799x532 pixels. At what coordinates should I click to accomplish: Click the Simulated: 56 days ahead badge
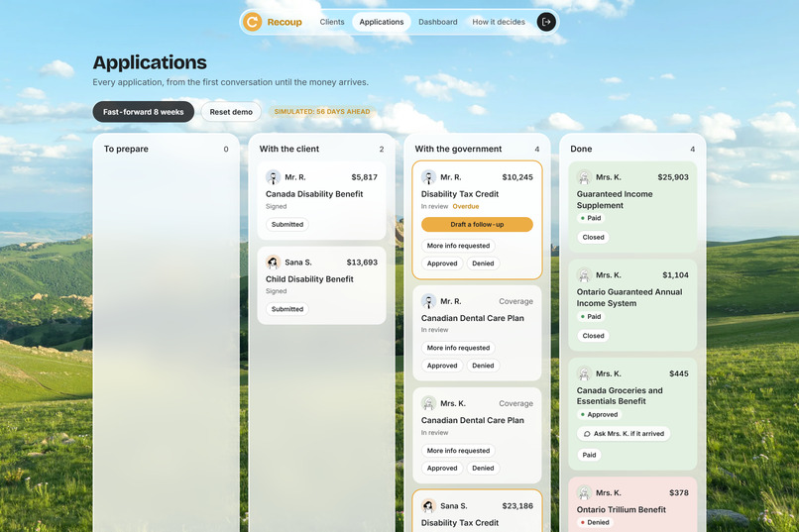(x=322, y=112)
